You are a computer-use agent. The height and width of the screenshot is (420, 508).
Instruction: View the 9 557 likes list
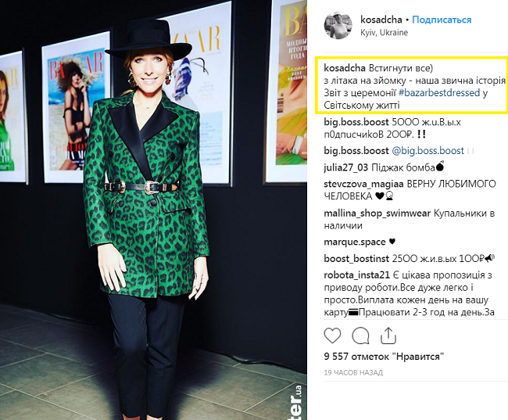[x=384, y=357]
